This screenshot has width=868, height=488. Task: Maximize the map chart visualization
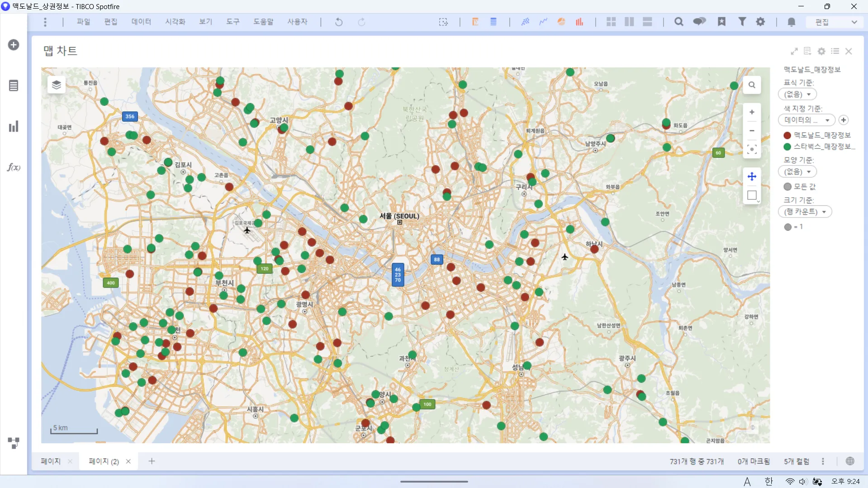(x=794, y=51)
